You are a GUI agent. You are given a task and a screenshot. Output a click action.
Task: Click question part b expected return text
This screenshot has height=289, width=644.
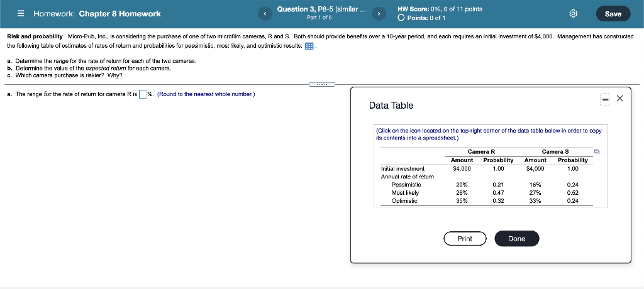coord(93,68)
